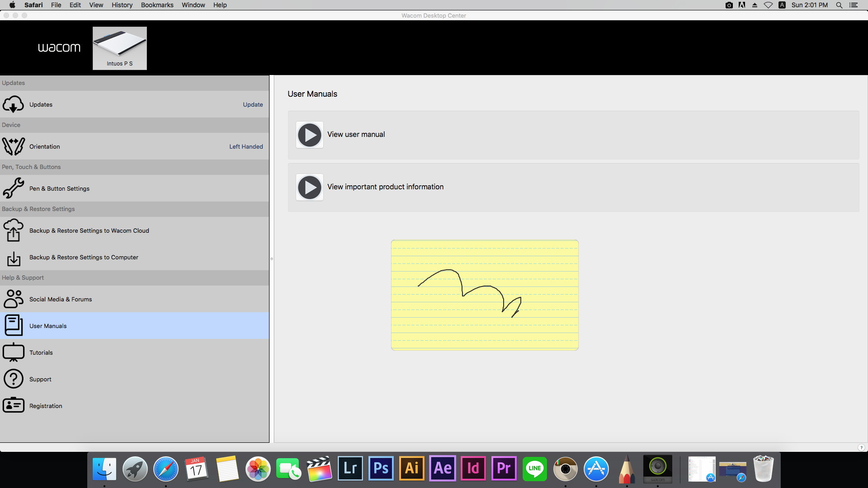868x488 pixels.
Task: Select the Registration row label
Action: click(46, 406)
